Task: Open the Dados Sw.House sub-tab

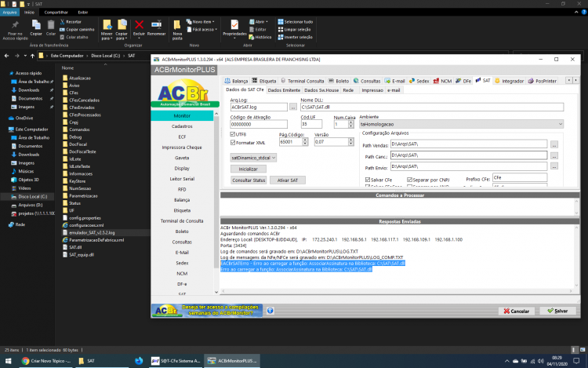Action: [x=321, y=90]
